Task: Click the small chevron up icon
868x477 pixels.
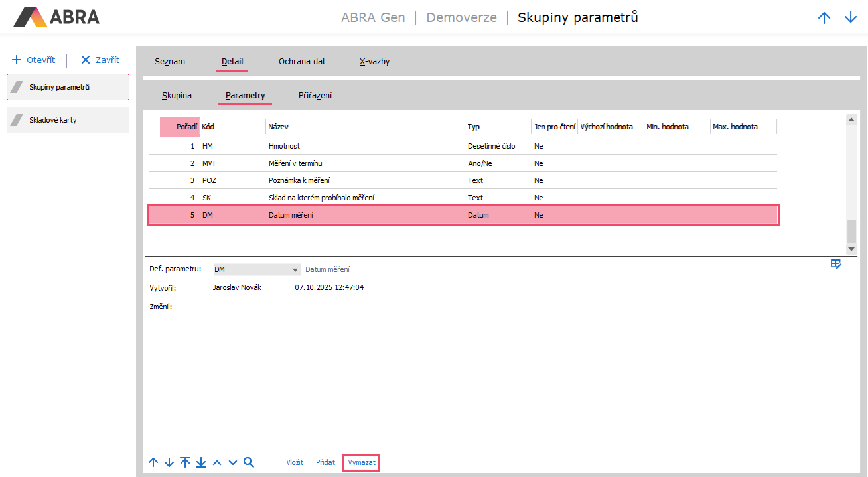Action: click(x=217, y=462)
